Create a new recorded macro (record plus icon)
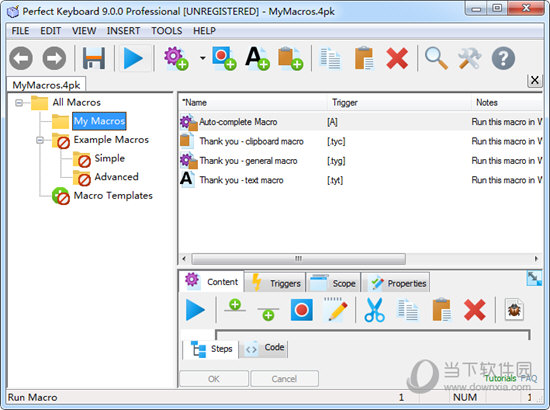Viewport: 550px width, 410px height. (224, 59)
